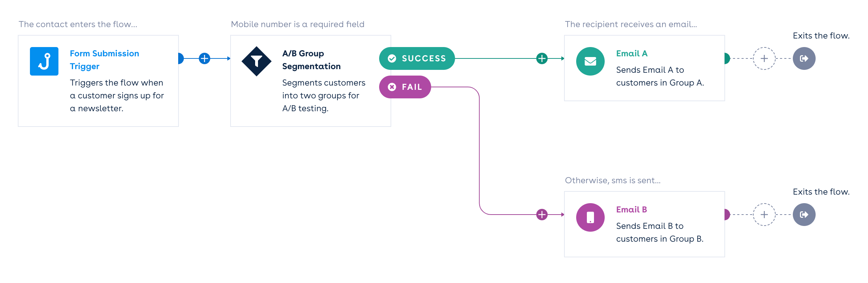Click the diamond funnel segmentation icon
This screenshot has height=283, width=868.
[x=257, y=61]
